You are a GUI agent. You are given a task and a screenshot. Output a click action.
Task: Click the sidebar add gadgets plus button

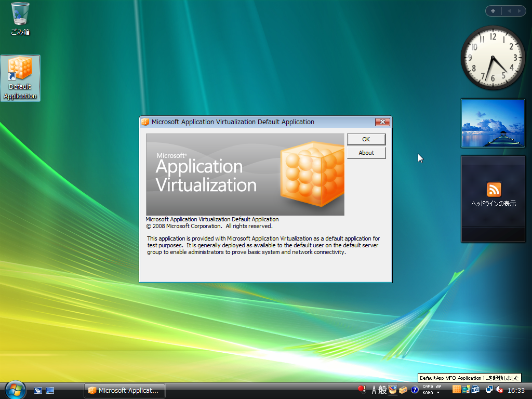click(x=493, y=11)
